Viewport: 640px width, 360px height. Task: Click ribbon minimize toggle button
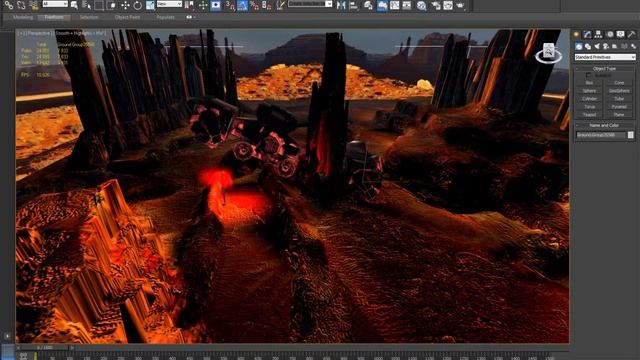(x=190, y=18)
